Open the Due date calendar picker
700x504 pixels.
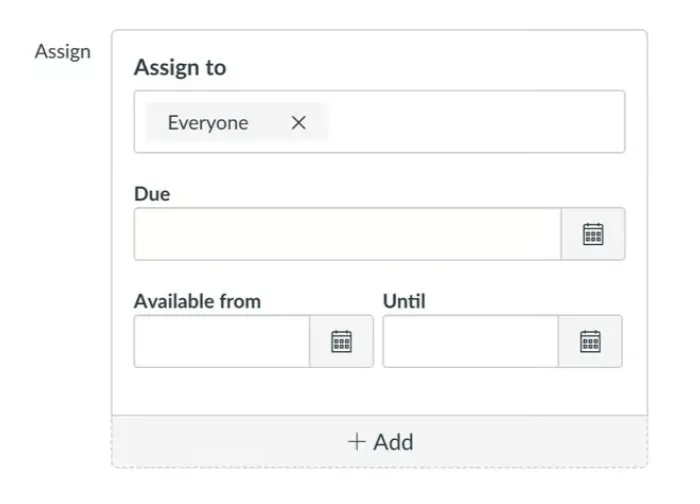coord(593,234)
